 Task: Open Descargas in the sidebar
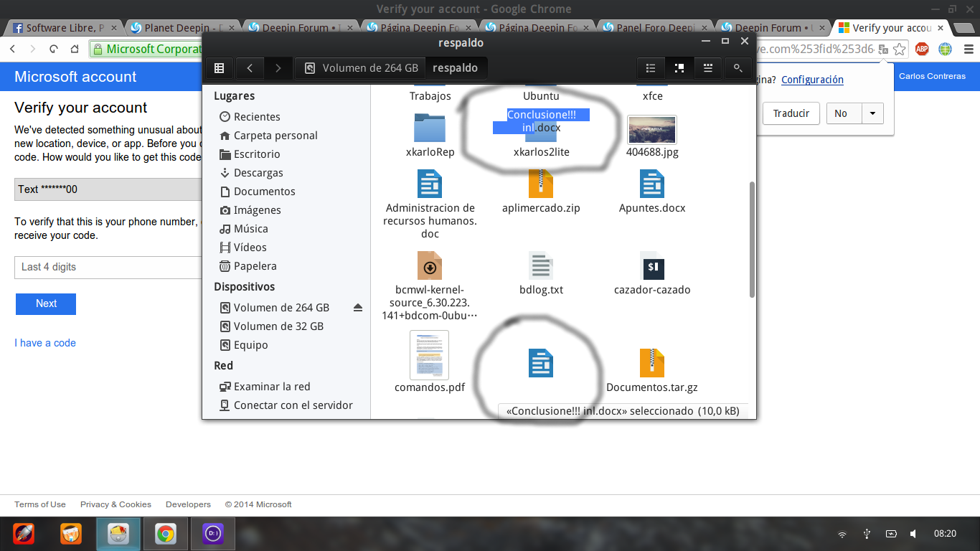258,173
